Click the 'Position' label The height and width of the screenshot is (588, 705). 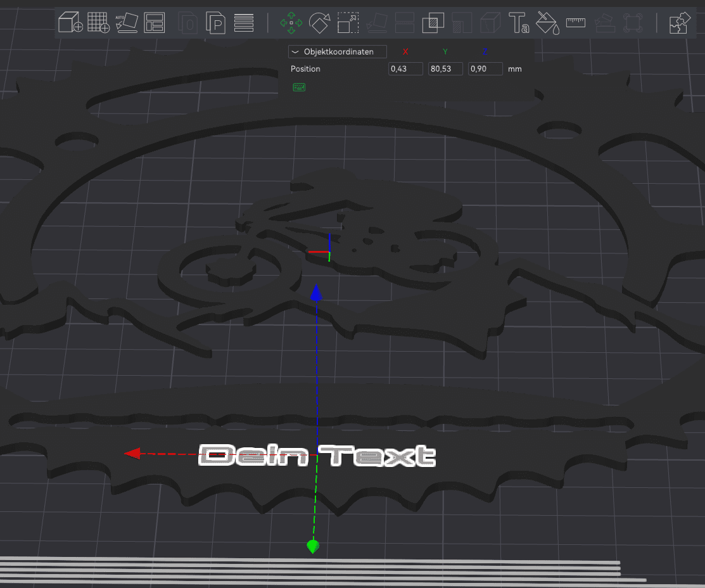click(305, 69)
